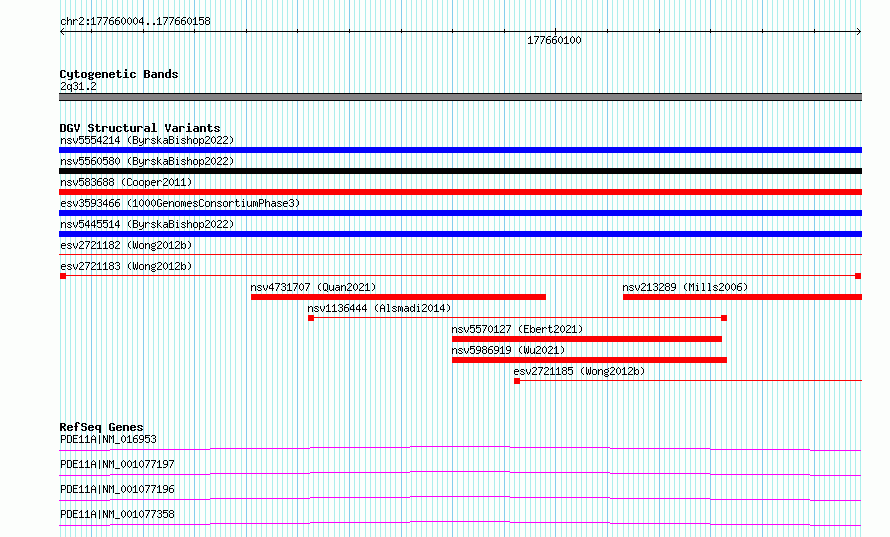Screen dimensions: 890x537
Task: Click the esv2721185 (Wong2012b) variant label
Action: pos(580,371)
